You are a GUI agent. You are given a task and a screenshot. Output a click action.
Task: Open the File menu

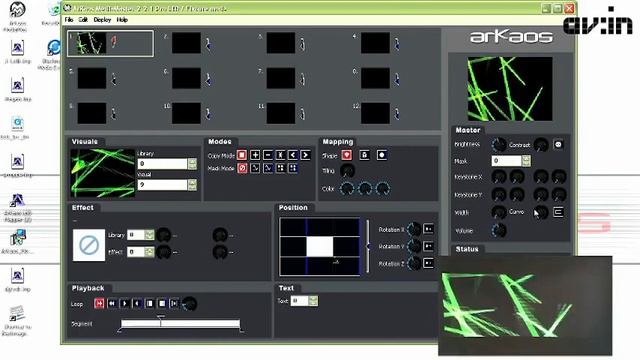pyautogui.click(x=69, y=20)
